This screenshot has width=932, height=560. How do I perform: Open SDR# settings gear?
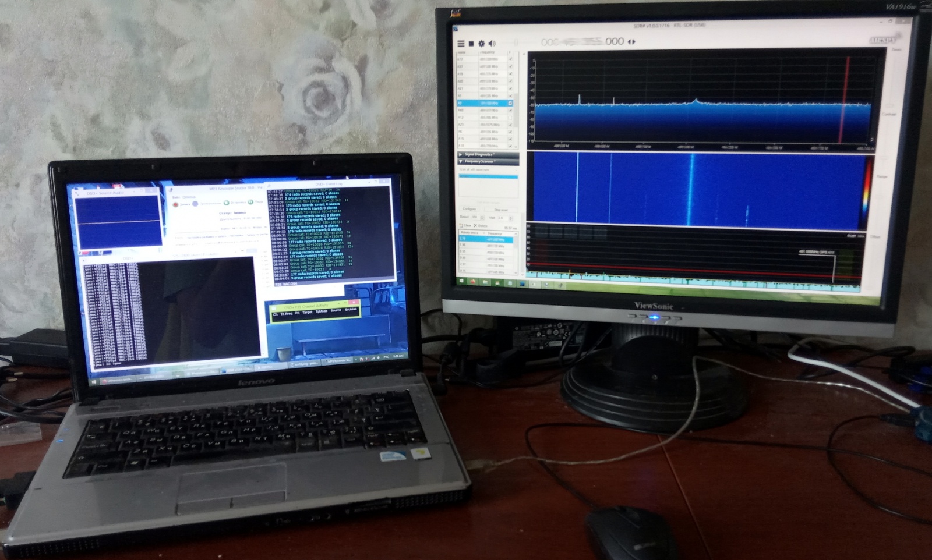tap(481, 44)
